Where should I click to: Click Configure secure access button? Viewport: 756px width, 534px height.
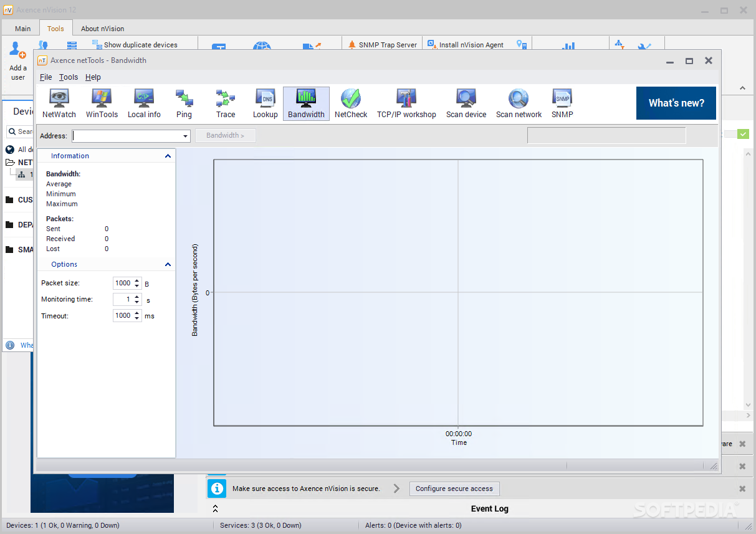(x=454, y=489)
